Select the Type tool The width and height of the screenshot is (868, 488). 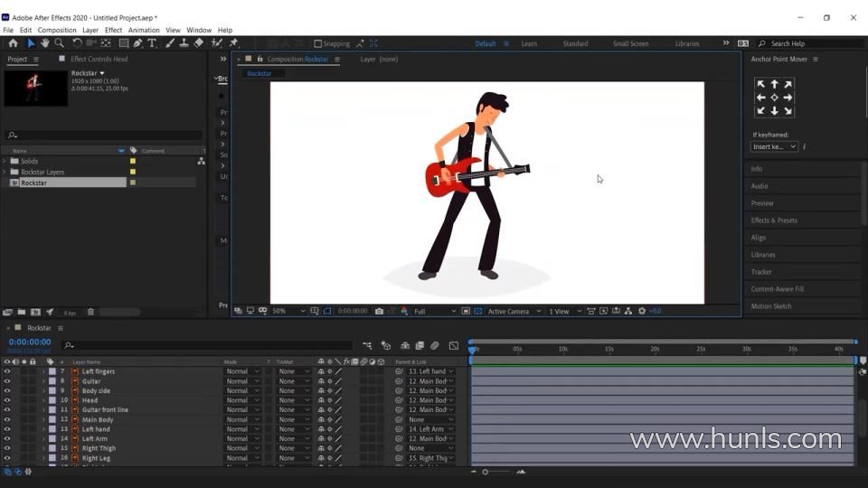(152, 42)
